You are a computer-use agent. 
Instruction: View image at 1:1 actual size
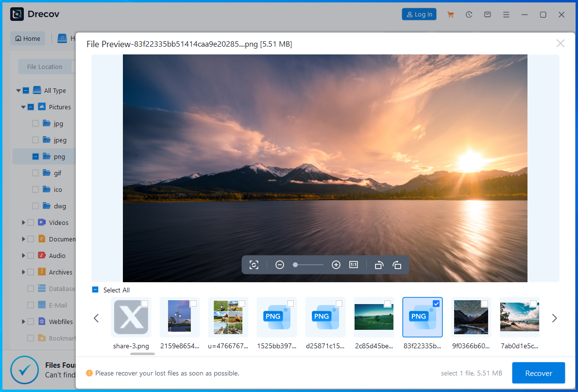coord(353,265)
